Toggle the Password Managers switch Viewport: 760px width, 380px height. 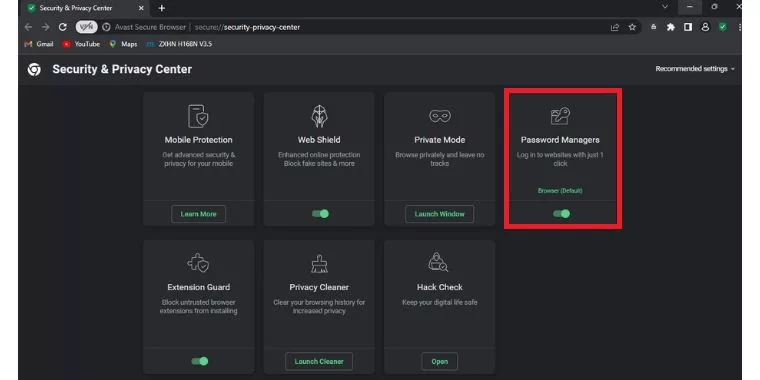tap(562, 214)
